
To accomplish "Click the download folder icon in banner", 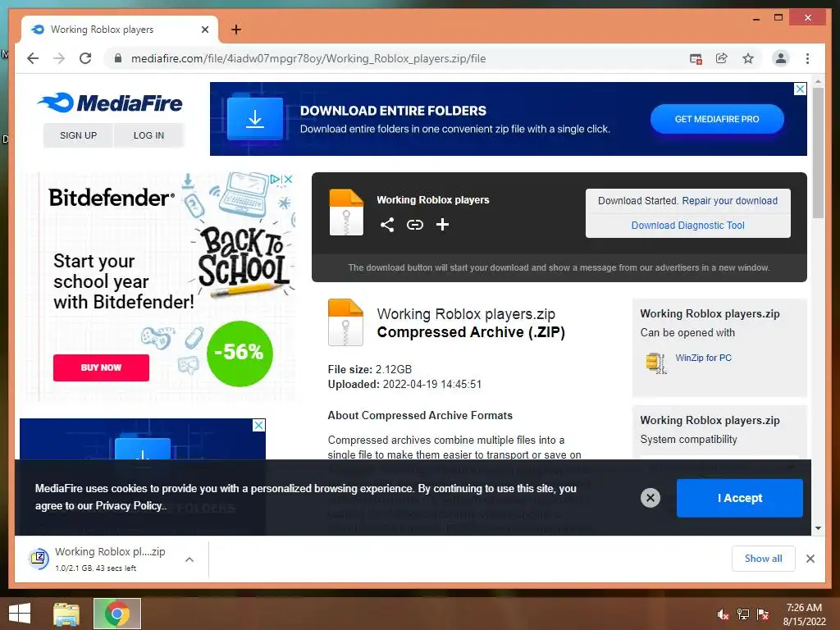I will [255, 118].
